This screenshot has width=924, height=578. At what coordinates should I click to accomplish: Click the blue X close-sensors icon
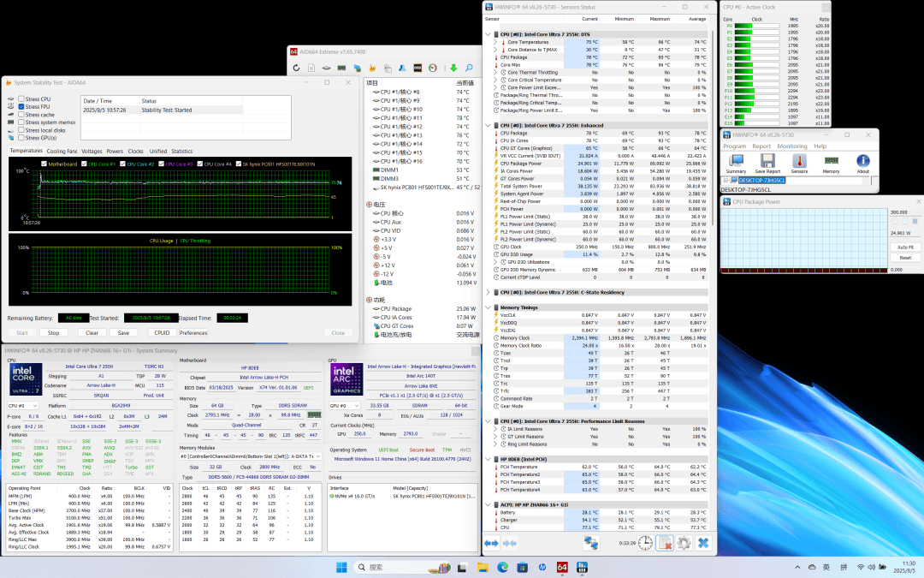pos(702,543)
